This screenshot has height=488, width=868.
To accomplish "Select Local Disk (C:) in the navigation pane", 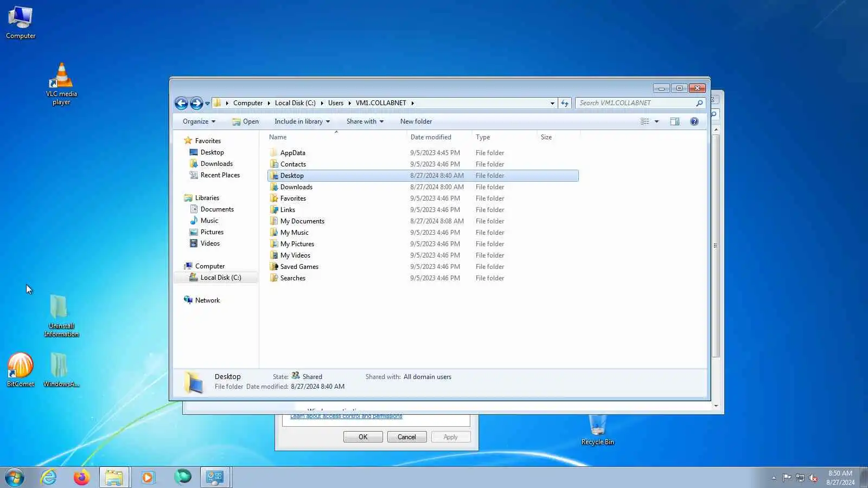I will (215, 278).
